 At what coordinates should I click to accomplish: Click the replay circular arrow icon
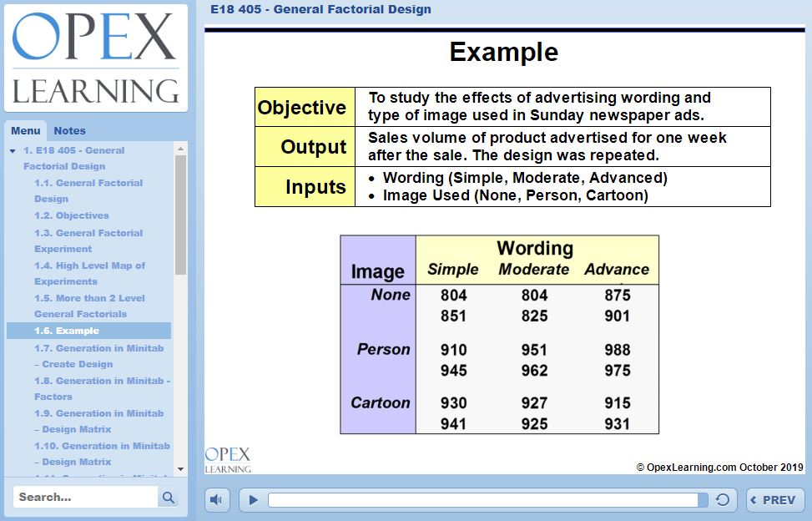click(x=723, y=500)
